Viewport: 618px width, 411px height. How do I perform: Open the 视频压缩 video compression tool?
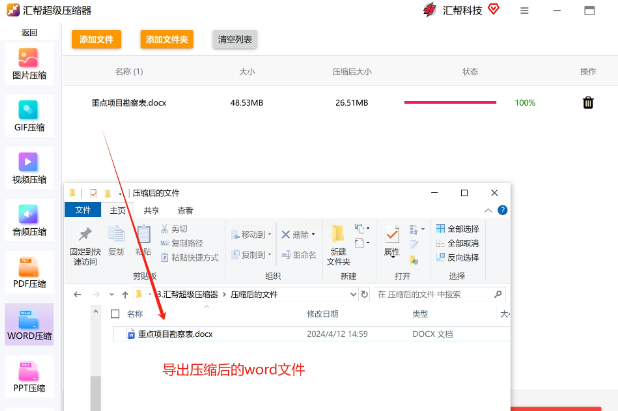click(x=29, y=168)
